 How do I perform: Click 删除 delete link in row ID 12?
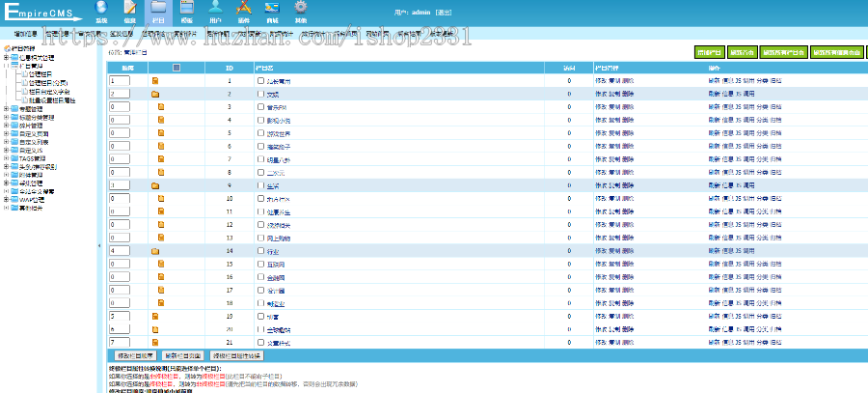coord(628,225)
